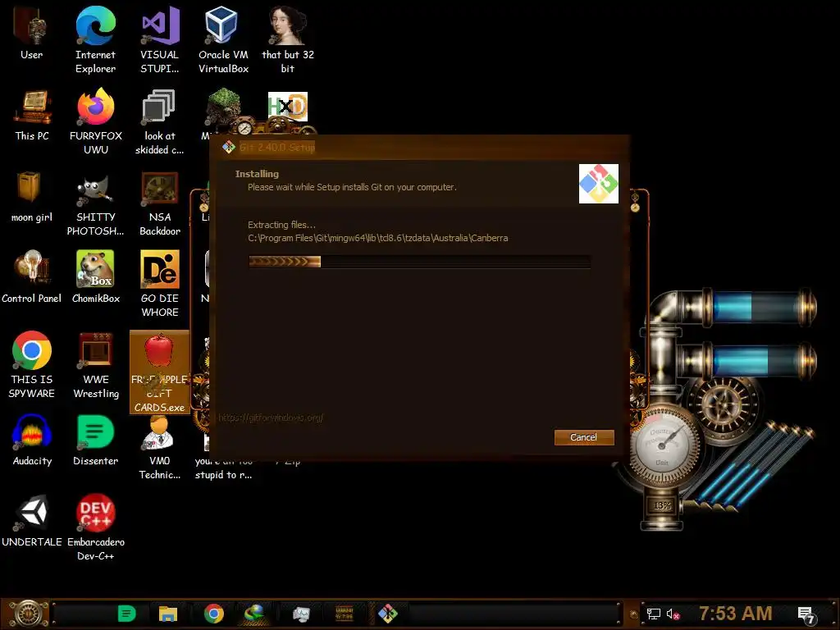Viewport: 840px width, 630px height.
Task: Open the 'look at skidded c...' shortcut
Action: [x=160, y=121]
